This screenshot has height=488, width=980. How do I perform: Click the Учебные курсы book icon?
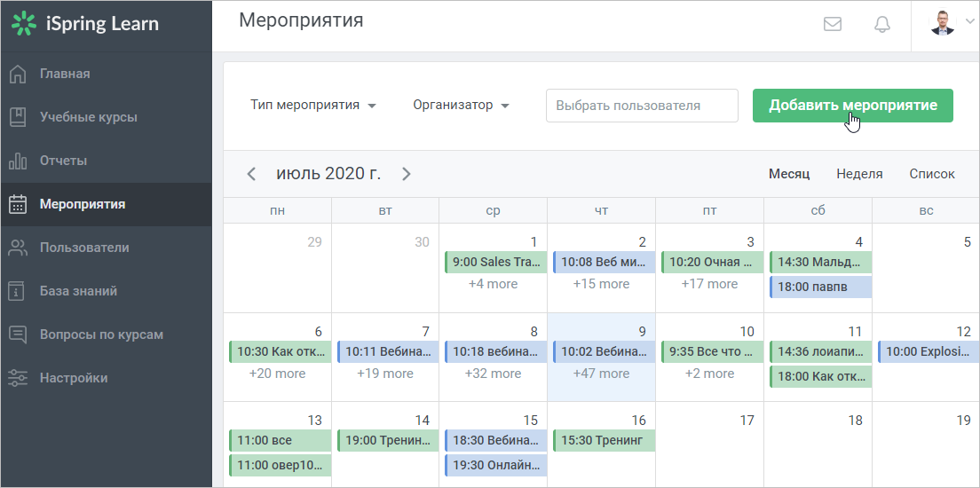point(18,117)
